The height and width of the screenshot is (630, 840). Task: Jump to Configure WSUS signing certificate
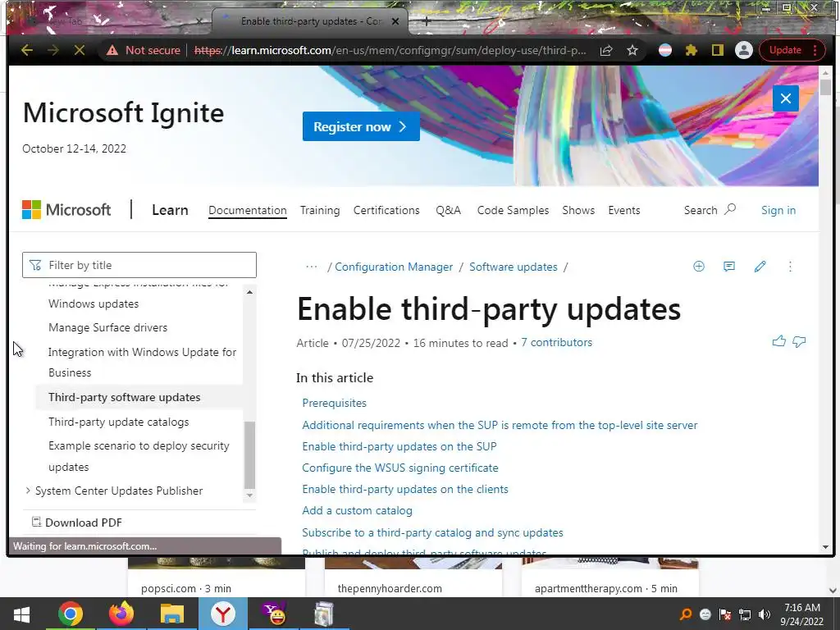[x=400, y=468]
